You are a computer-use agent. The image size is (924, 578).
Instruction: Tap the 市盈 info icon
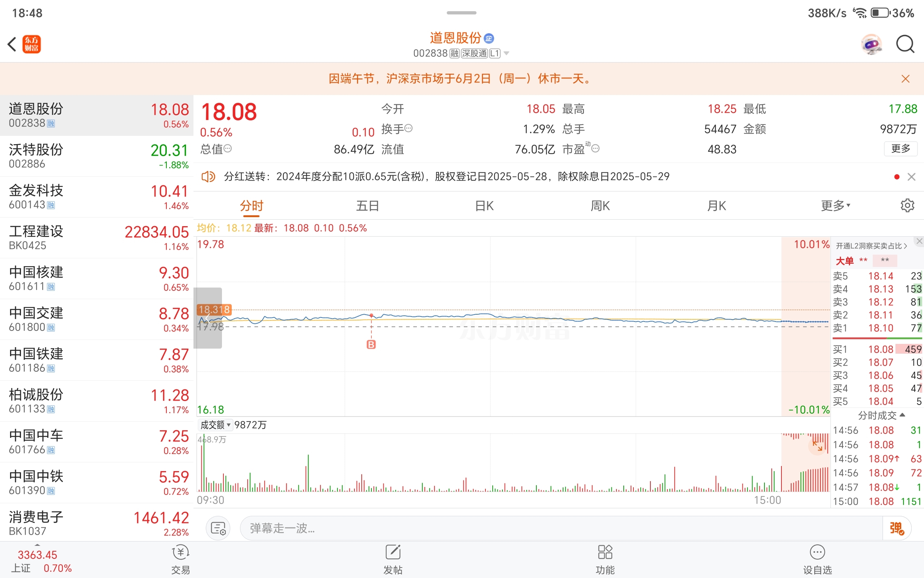pos(596,148)
